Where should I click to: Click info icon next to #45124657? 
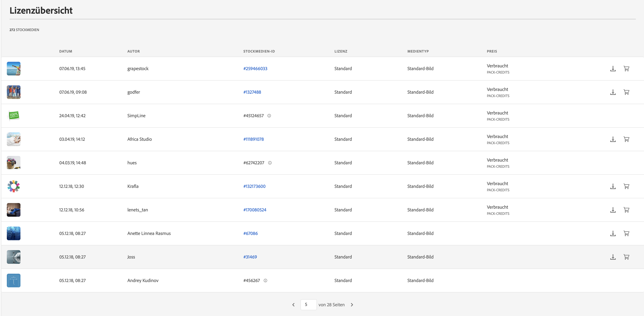click(269, 116)
